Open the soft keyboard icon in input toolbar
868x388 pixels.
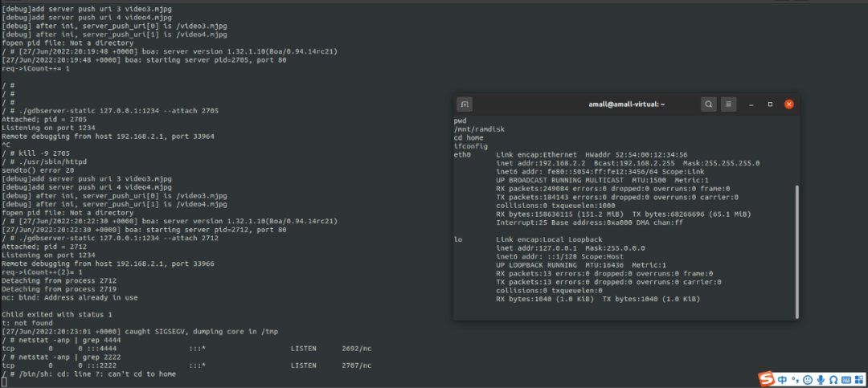(x=845, y=380)
